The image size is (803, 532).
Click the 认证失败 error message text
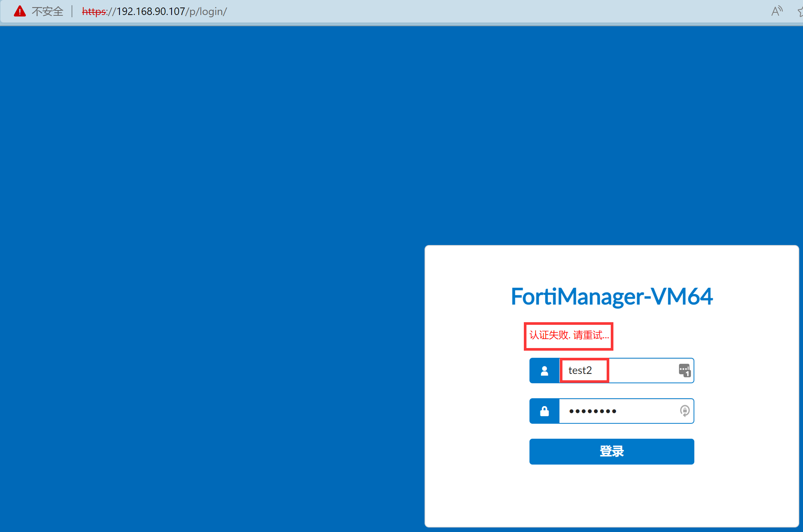tap(568, 335)
